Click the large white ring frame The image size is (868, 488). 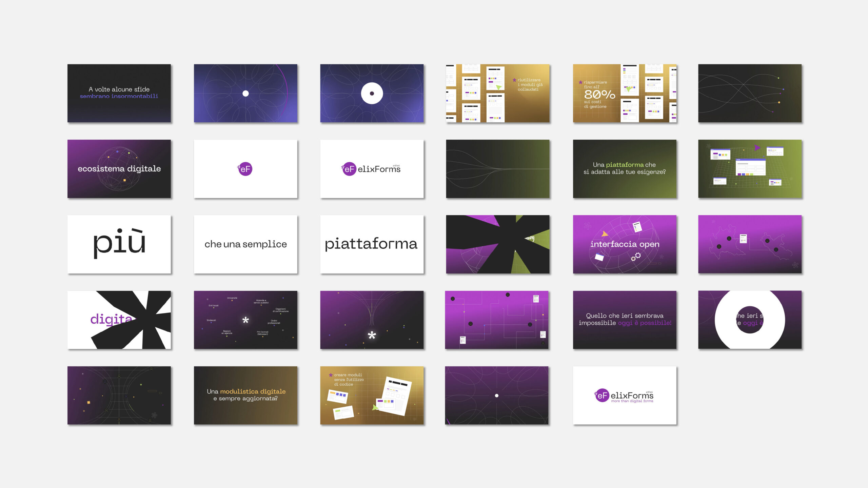tap(750, 320)
